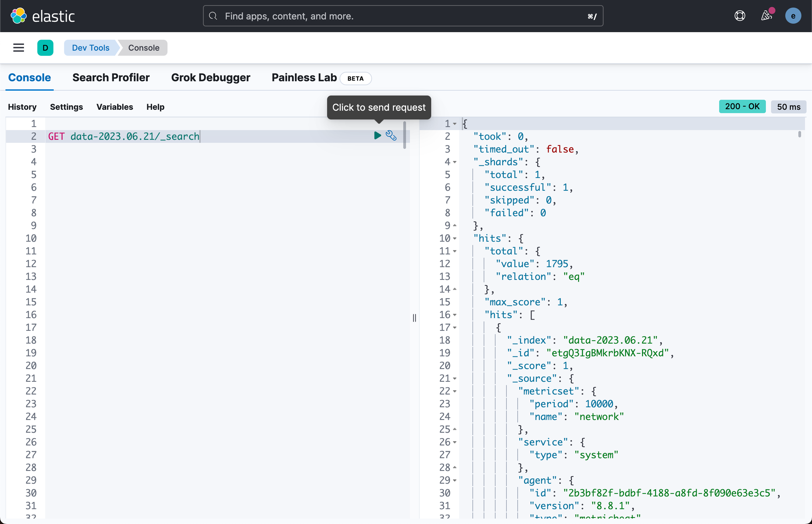Open the hamburger navigation menu

coord(19,48)
